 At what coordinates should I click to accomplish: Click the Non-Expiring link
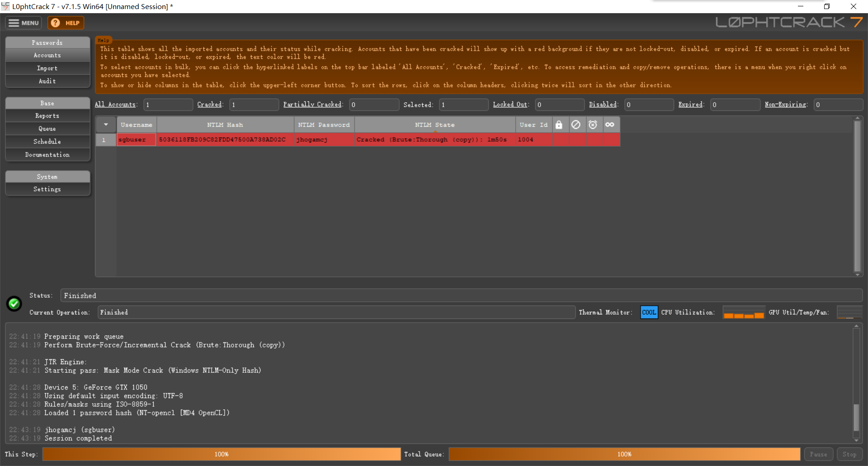tap(785, 105)
